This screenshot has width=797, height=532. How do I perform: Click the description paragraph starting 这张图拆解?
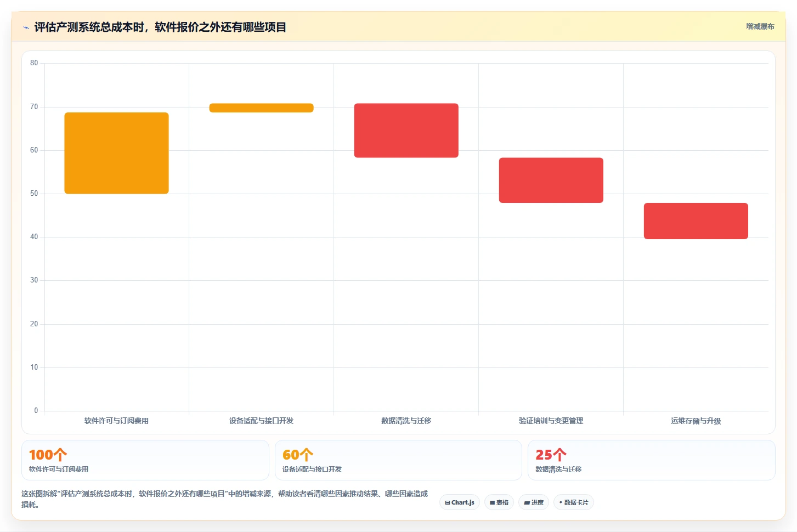[224, 499]
